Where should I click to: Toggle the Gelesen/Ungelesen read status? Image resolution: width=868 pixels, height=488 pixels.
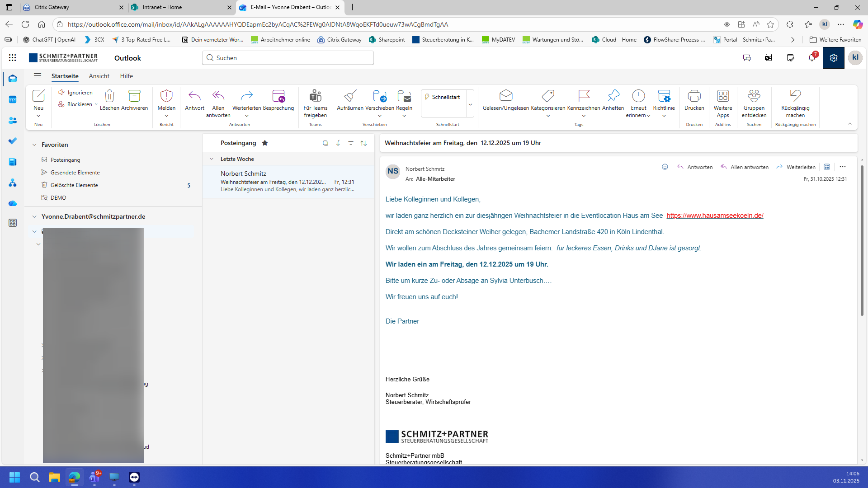pyautogui.click(x=505, y=96)
